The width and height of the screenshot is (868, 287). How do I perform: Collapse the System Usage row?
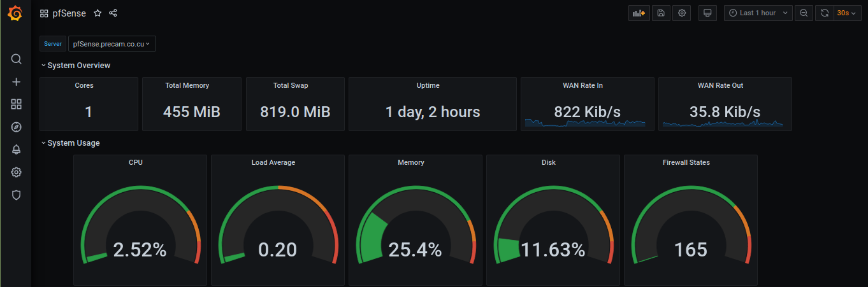pyautogui.click(x=70, y=143)
